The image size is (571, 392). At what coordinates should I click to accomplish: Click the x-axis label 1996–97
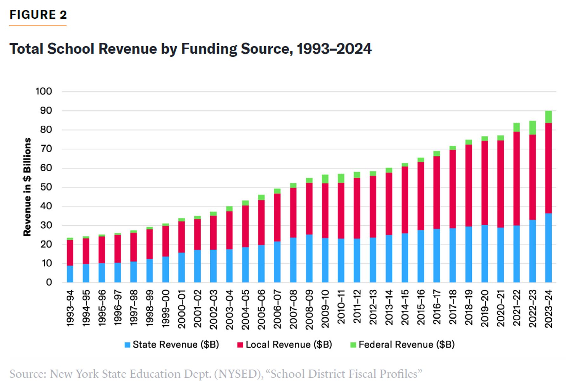pos(118,308)
